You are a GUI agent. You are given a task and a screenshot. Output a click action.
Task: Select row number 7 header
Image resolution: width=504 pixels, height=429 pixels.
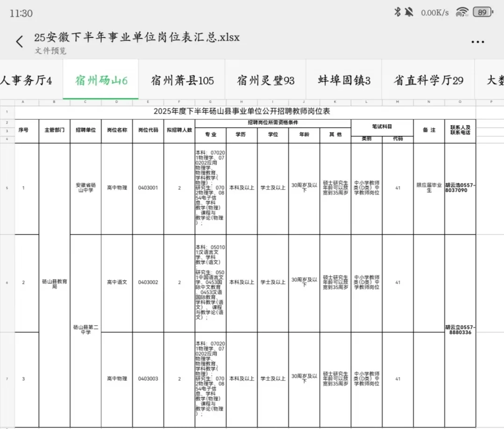click(7, 379)
